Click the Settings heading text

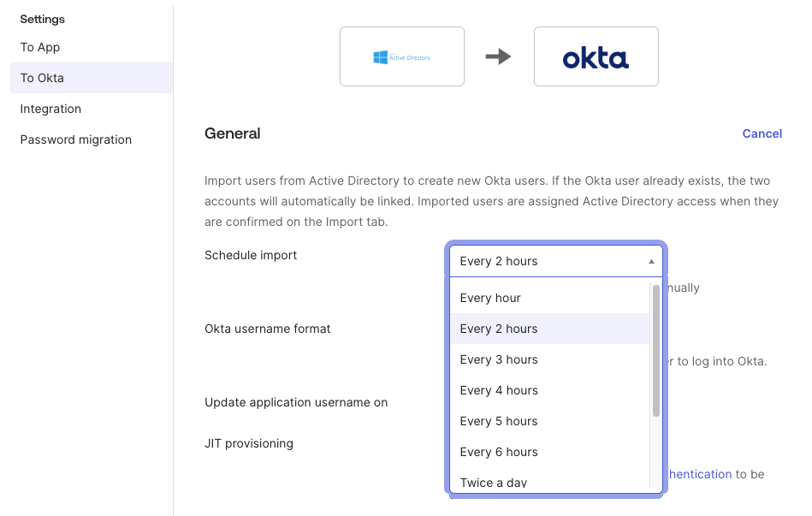pyautogui.click(x=43, y=19)
